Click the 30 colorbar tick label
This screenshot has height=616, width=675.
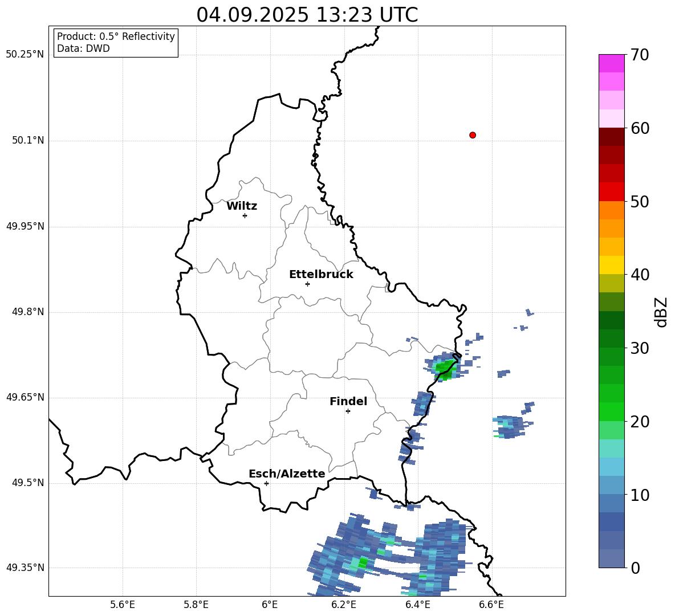(x=640, y=348)
